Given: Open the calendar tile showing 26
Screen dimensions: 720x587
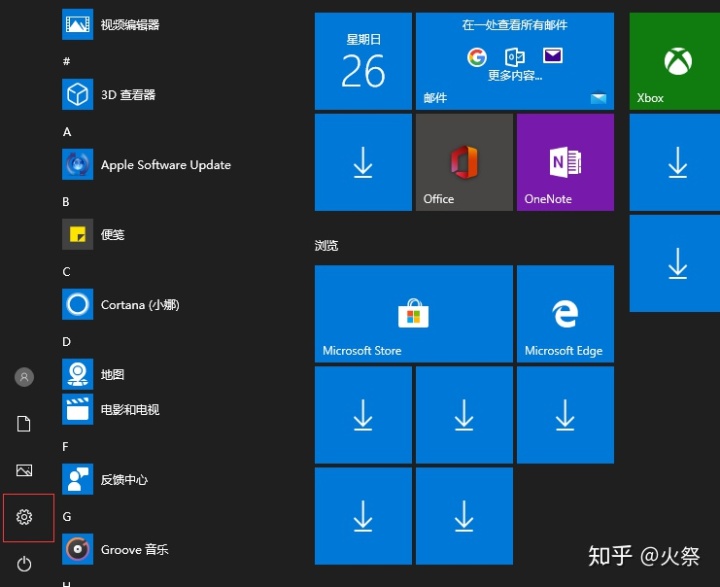Looking at the screenshot, I should tap(363, 61).
